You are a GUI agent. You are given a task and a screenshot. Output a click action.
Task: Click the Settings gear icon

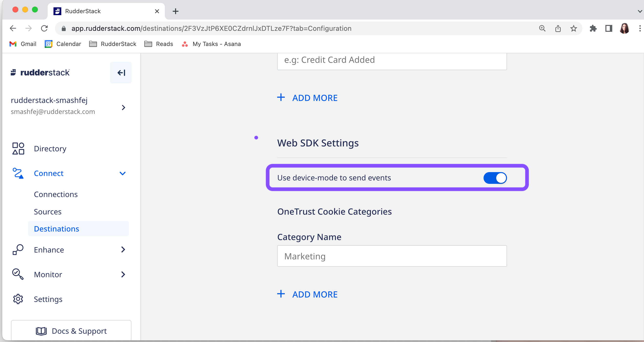coord(18,299)
